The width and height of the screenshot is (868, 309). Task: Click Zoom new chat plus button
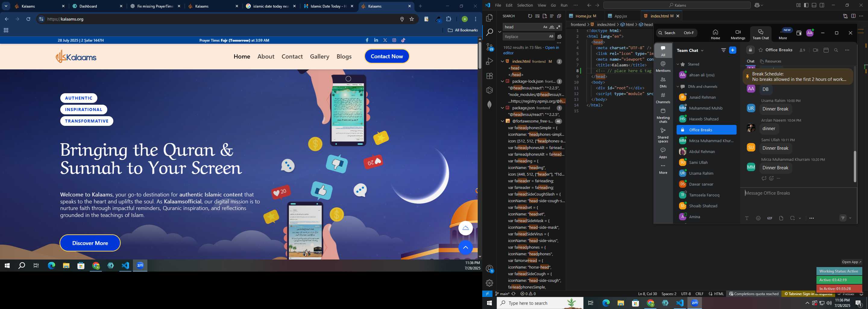coord(733,50)
